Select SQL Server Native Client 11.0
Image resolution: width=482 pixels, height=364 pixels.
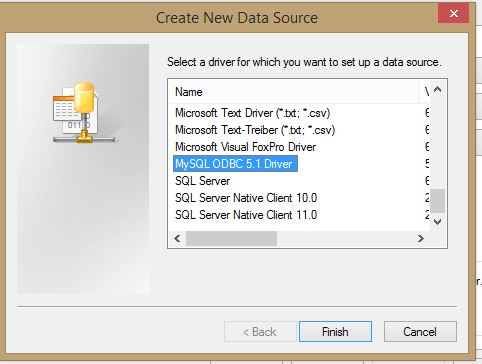pyautogui.click(x=246, y=215)
